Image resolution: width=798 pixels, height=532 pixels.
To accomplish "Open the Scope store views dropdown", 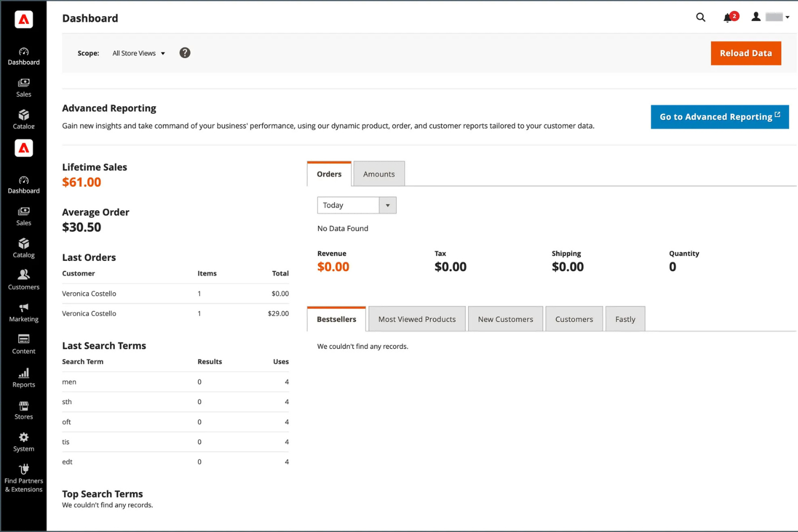I will tap(138, 53).
